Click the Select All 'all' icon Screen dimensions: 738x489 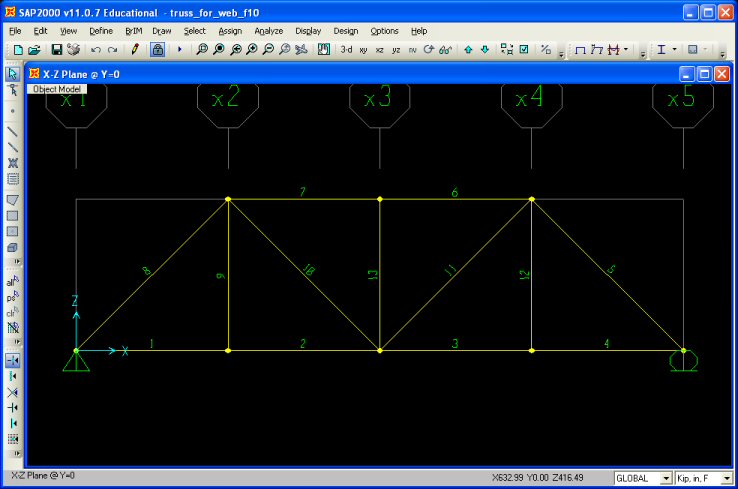tap(13, 281)
